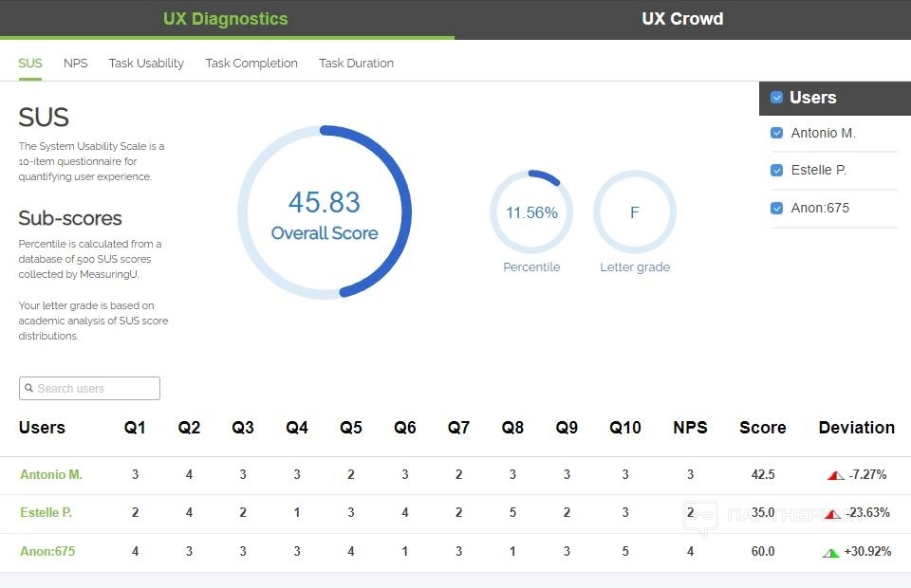The width and height of the screenshot is (911, 588).
Task: Open the NPS sub-tab
Action: coord(76,64)
